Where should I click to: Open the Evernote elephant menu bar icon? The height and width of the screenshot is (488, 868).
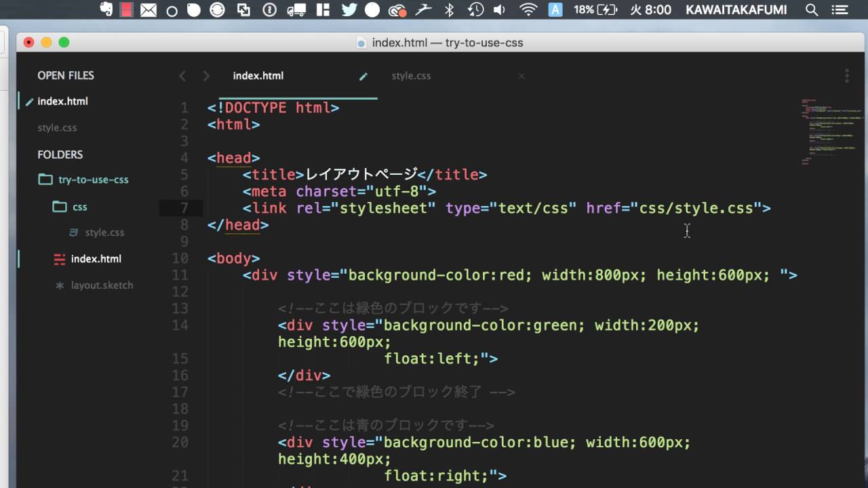106,9
